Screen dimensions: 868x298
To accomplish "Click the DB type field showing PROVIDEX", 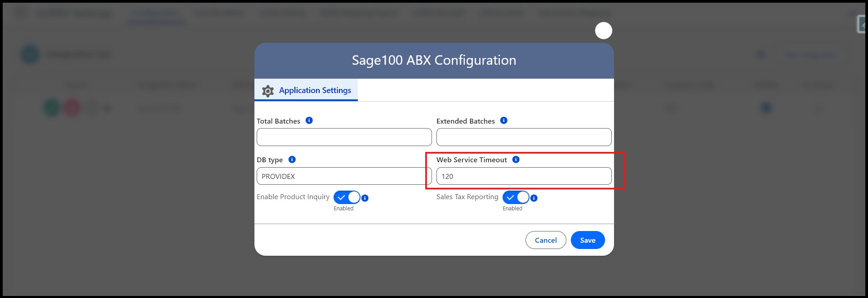I will pyautogui.click(x=344, y=176).
